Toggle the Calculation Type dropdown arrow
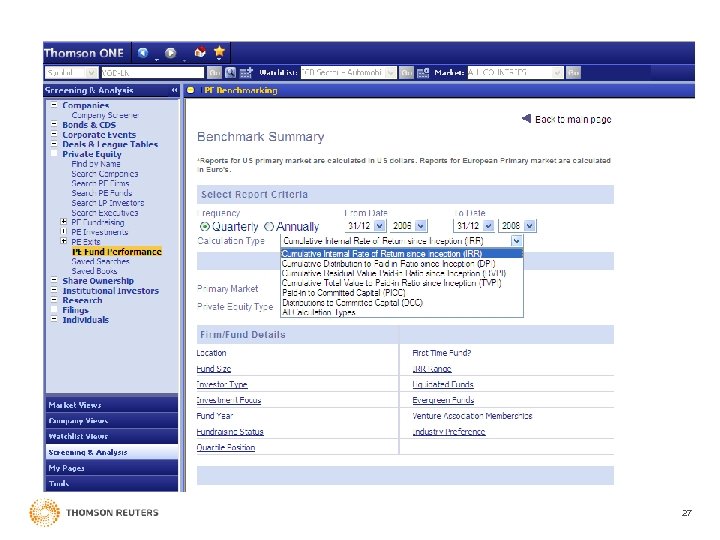This screenshot has width=720, height=540. (x=517, y=241)
